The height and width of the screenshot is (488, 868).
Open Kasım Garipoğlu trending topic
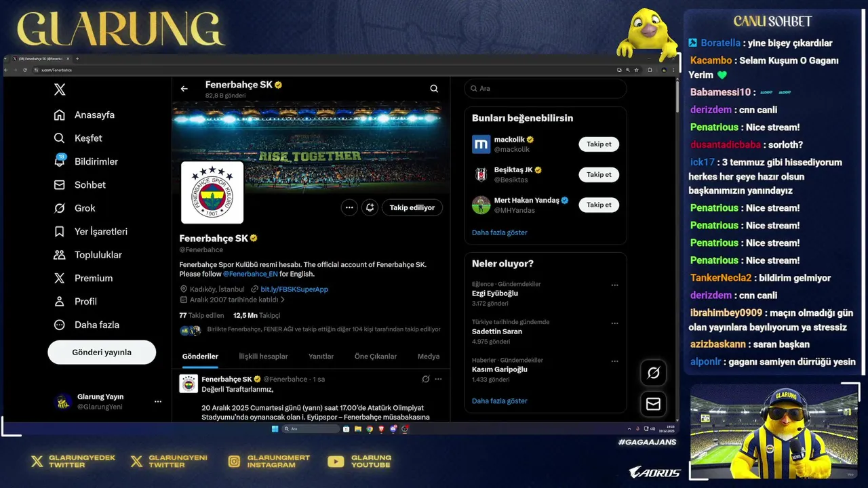tap(500, 369)
